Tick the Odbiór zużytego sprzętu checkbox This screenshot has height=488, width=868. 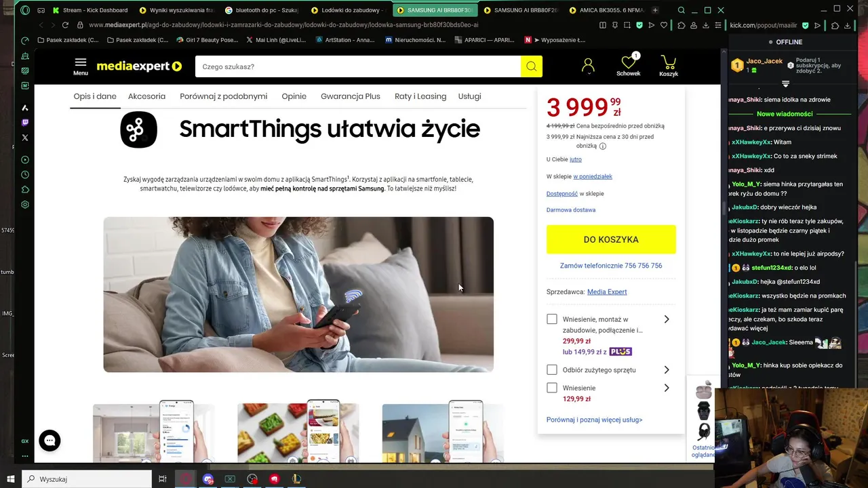(552, 370)
